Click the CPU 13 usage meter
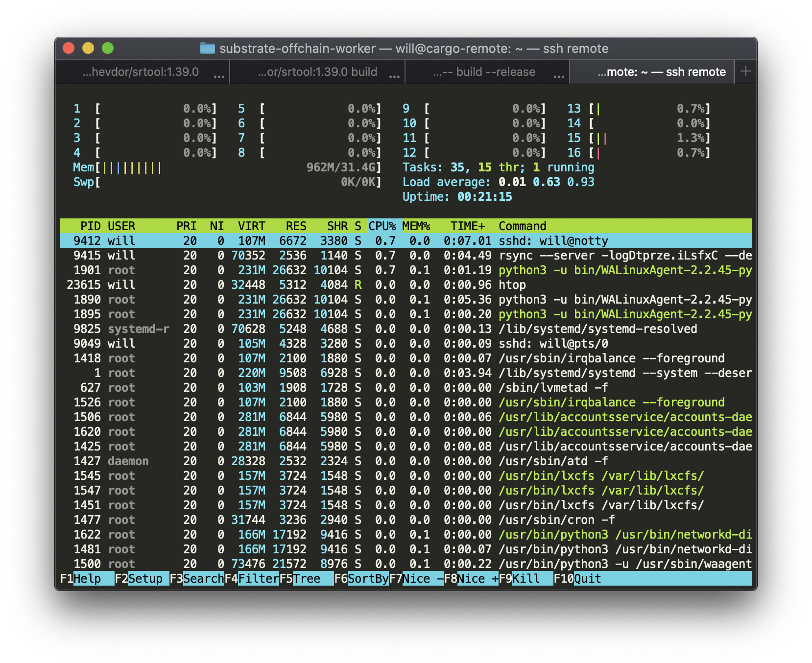The width and height of the screenshot is (812, 663). 639,109
